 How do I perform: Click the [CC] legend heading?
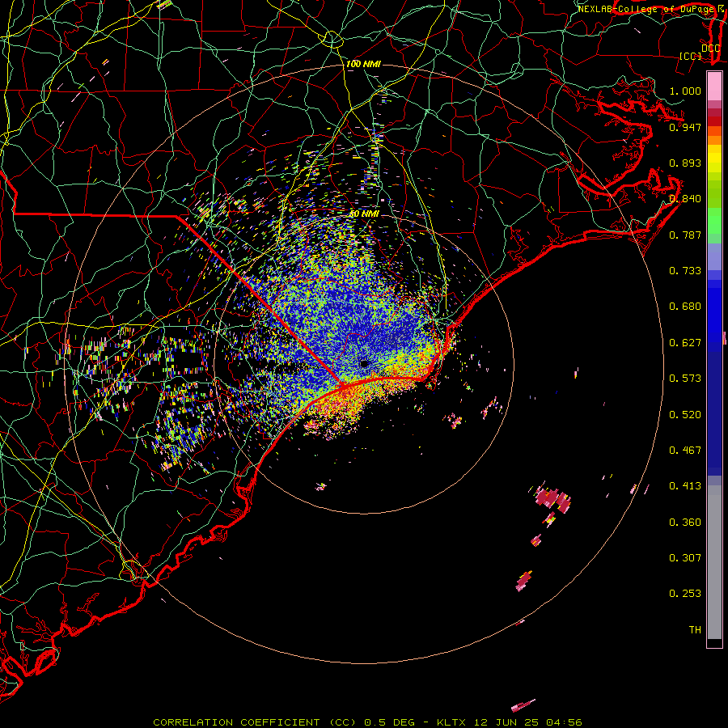point(691,56)
